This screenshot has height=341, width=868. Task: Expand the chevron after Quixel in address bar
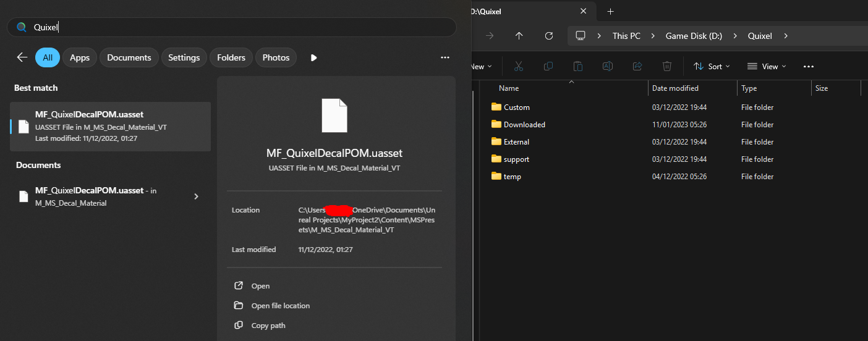point(786,36)
